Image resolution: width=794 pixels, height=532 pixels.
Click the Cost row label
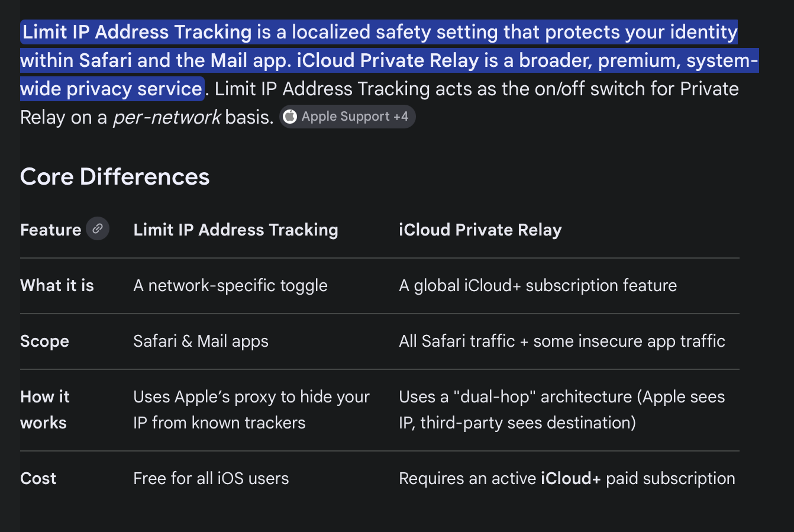click(x=38, y=478)
